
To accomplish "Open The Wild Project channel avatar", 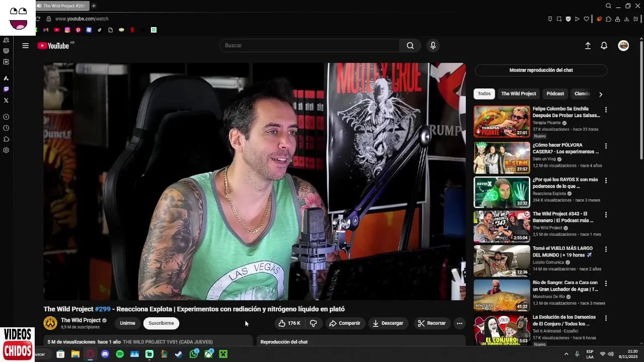I will [x=50, y=323].
